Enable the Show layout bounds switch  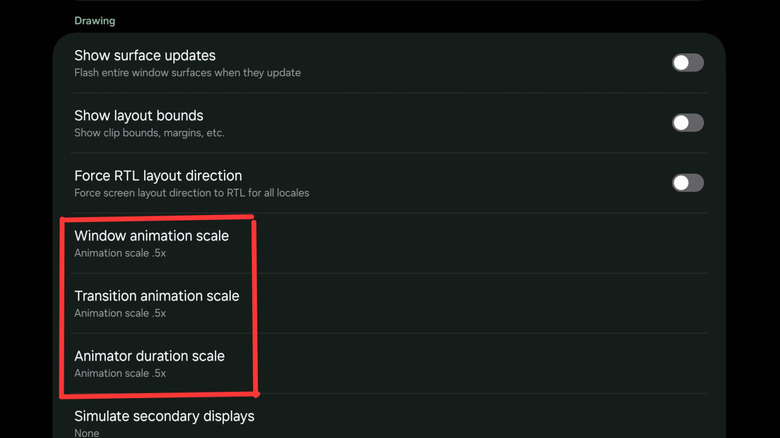(x=687, y=123)
